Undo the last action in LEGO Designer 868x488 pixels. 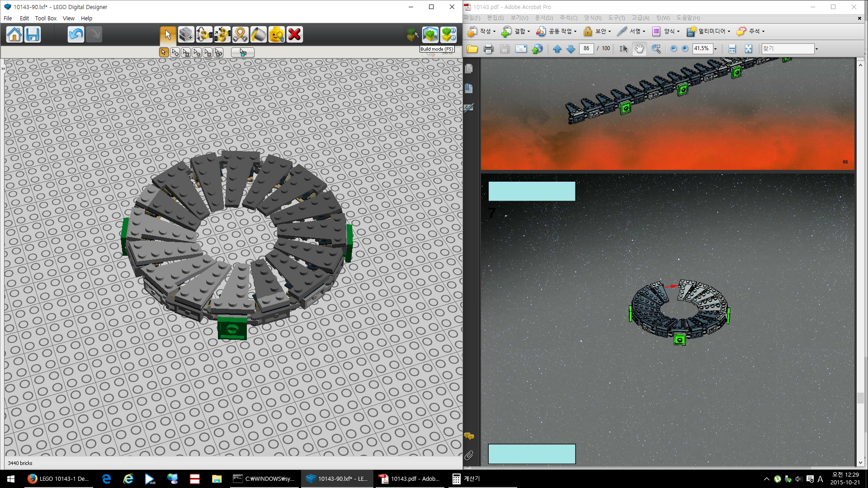76,34
